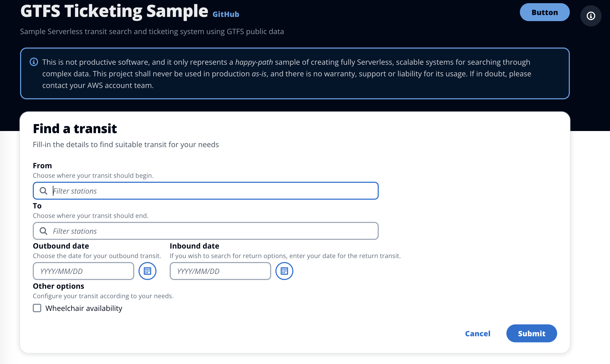Click the Outbound date YYYY/MM/DD input
This screenshot has width=610, height=364.
click(84, 271)
